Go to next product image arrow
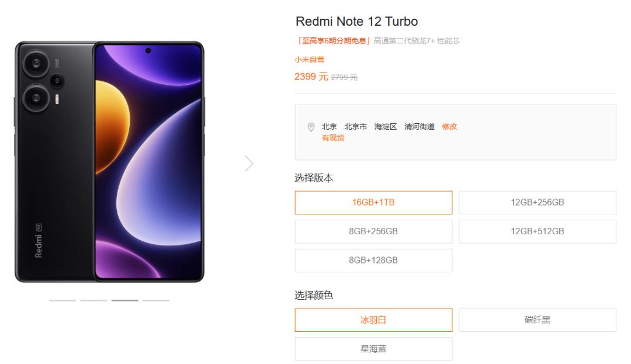The image size is (631, 364). pyautogui.click(x=249, y=163)
